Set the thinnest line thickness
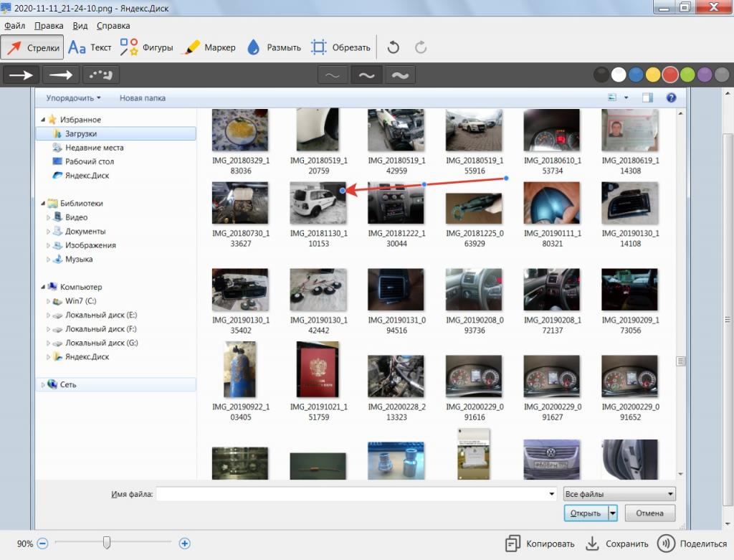This screenshot has width=734, height=560. click(x=333, y=75)
